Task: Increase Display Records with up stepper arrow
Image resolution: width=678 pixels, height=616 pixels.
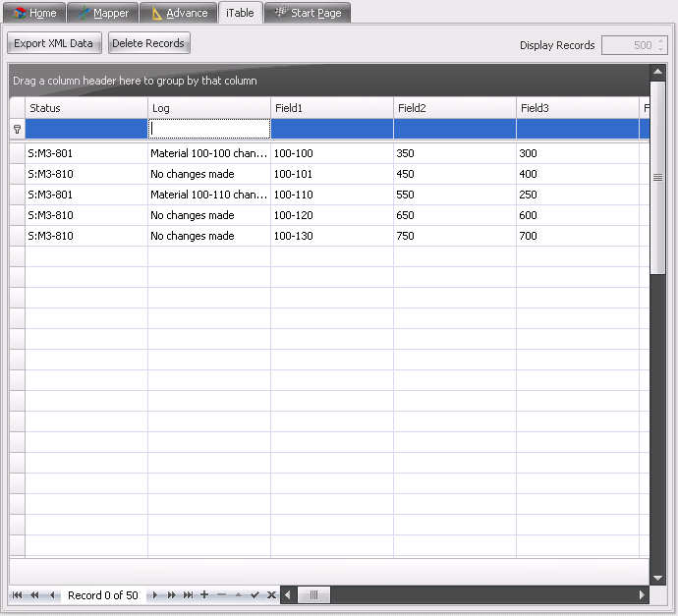Action: point(660,41)
